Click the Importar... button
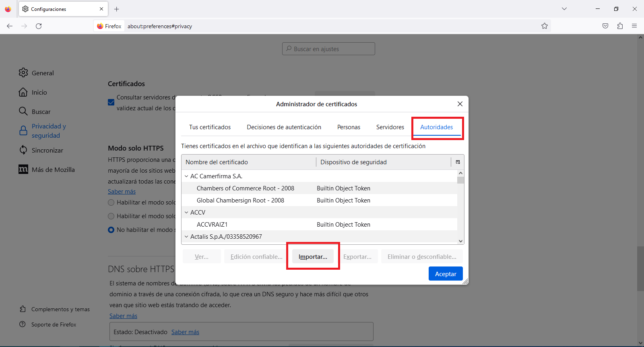644x347 pixels. (313, 257)
